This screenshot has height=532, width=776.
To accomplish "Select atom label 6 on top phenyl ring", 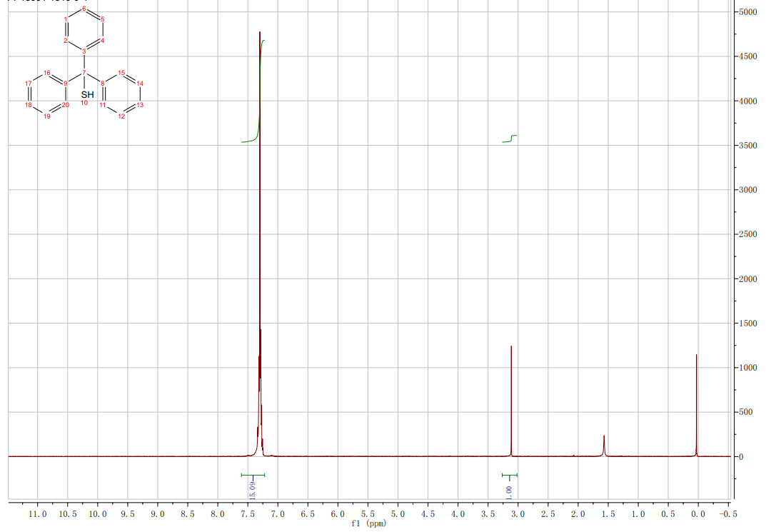I will coord(84,9).
